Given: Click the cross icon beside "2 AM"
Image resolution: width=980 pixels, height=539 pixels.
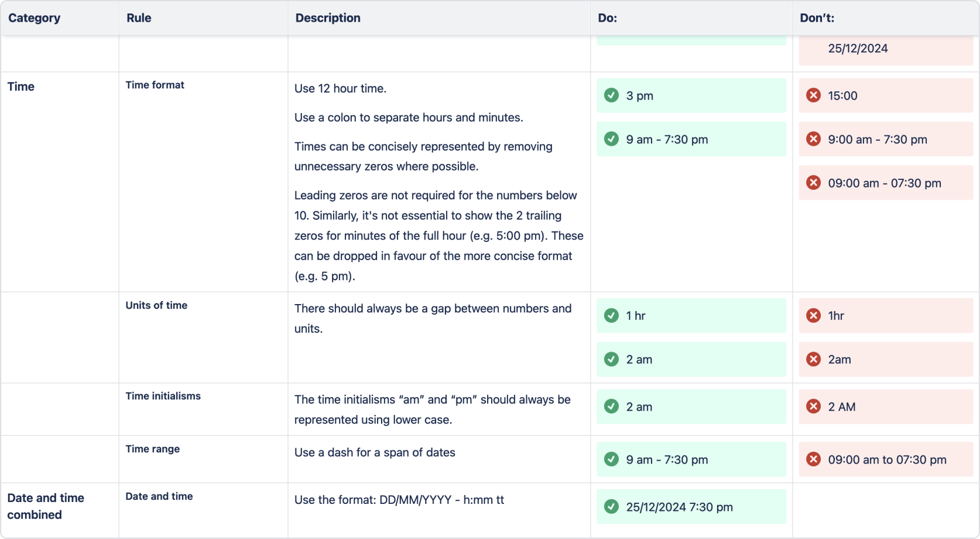Looking at the screenshot, I should pos(814,407).
